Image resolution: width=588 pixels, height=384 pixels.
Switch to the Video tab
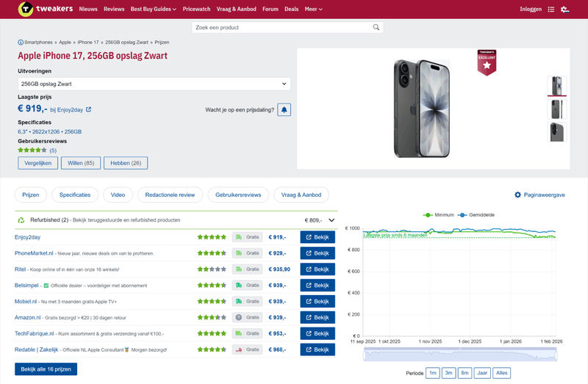point(118,195)
